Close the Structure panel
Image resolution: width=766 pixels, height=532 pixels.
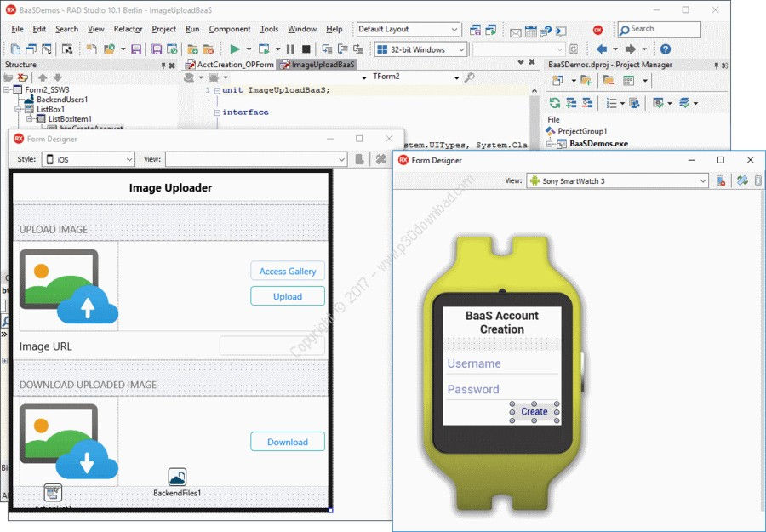(172, 66)
